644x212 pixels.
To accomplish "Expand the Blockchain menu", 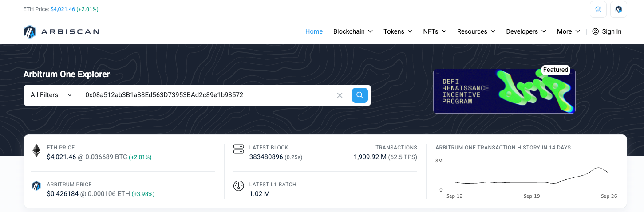I will click(x=353, y=31).
